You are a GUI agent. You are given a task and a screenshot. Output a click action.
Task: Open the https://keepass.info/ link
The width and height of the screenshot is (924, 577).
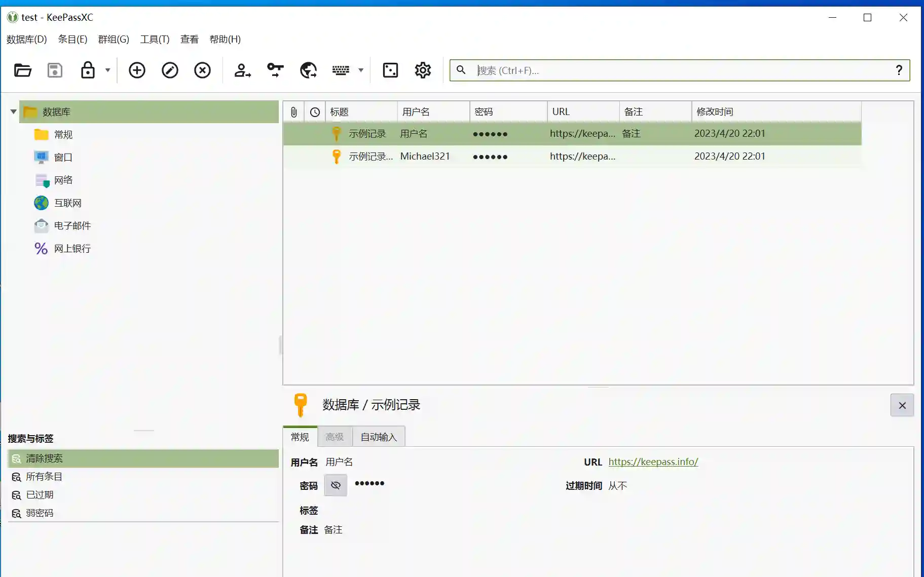(653, 461)
